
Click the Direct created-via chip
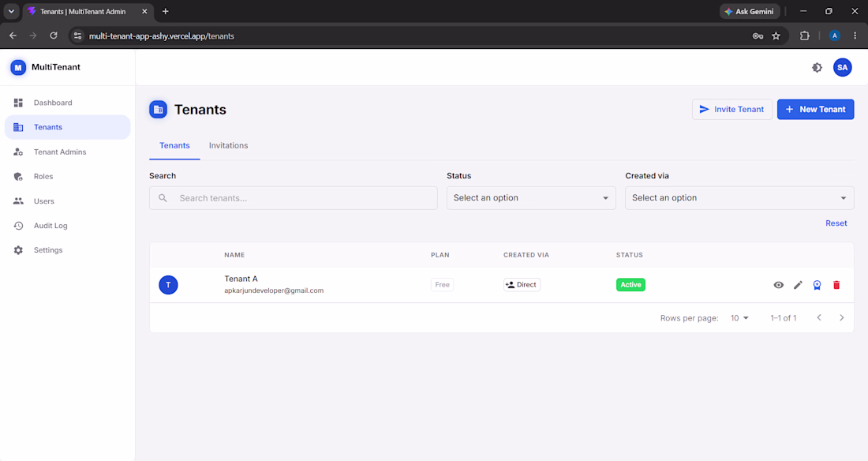click(522, 285)
